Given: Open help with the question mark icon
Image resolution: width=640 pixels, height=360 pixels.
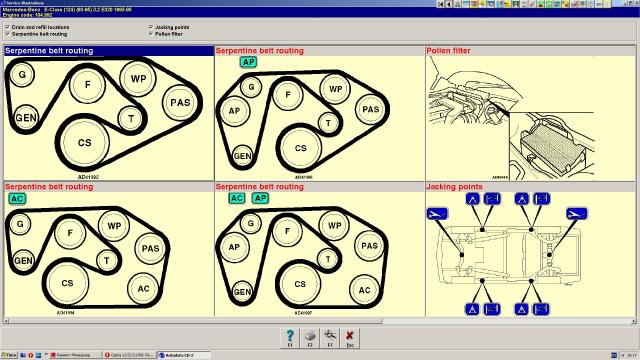Looking at the screenshot, I should (x=290, y=338).
